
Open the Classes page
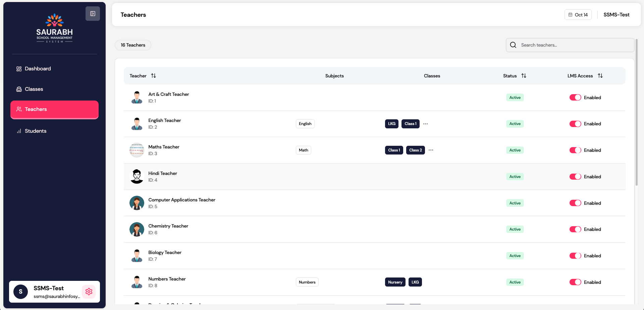(34, 89)
